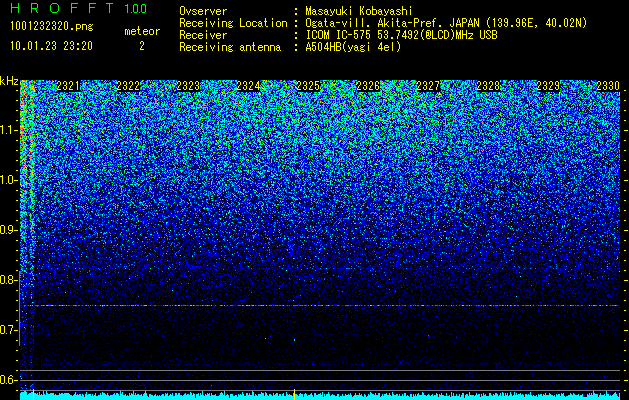Click the 'meteor' label
Screen dimensions: 629x400
pyautogui.click(x=142, y=31)
